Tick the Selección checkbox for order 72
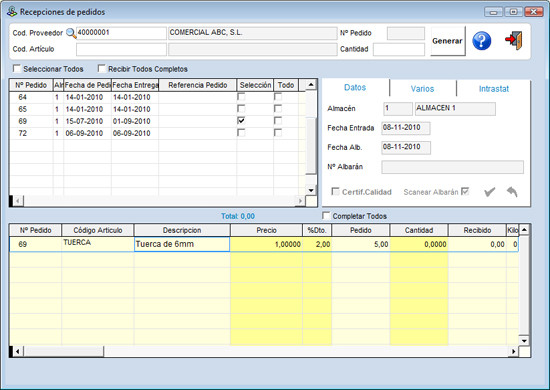 tap(241, 133)
